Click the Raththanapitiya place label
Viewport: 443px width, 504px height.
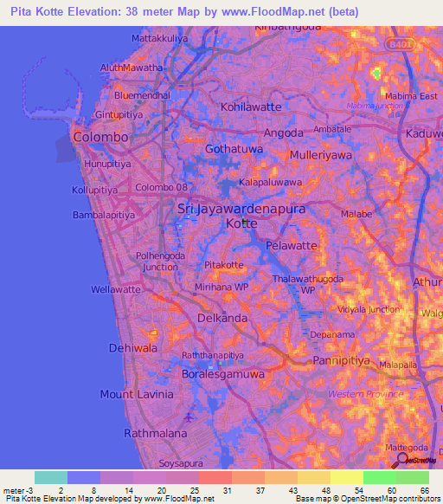pos(213,356)
